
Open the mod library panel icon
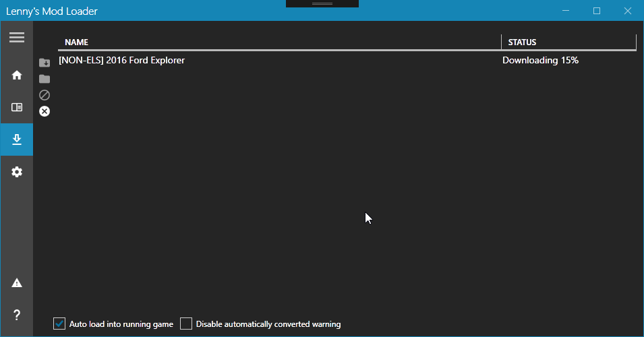[x=17, y=107]
